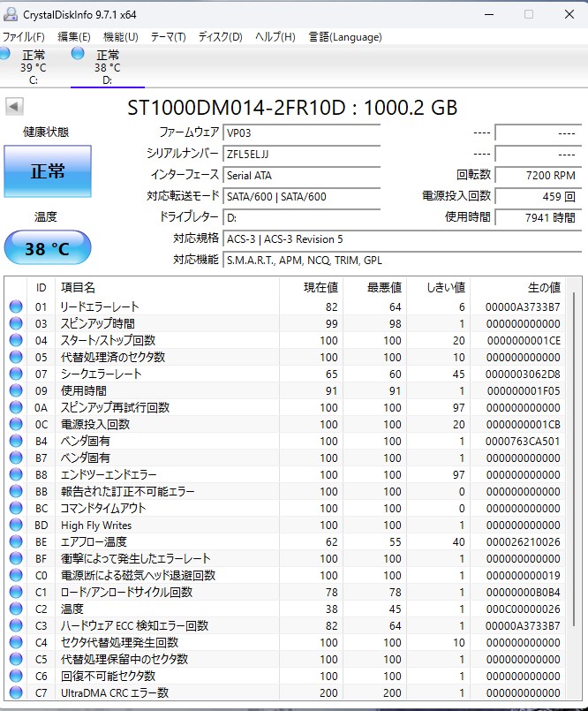Click the status circle for ID BF row
Image resolution: width=588 pixels, height=711 pixels.
pyautogui.click(x=16, y=558)
